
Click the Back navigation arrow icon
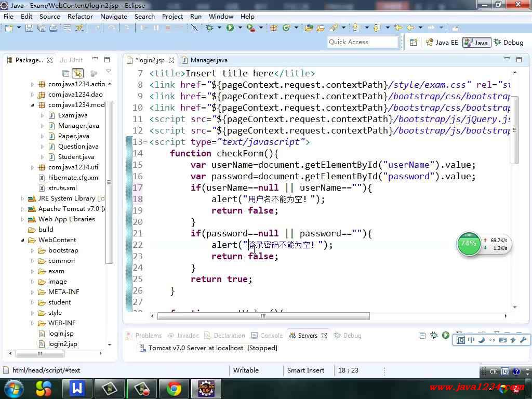coord(410,28)
